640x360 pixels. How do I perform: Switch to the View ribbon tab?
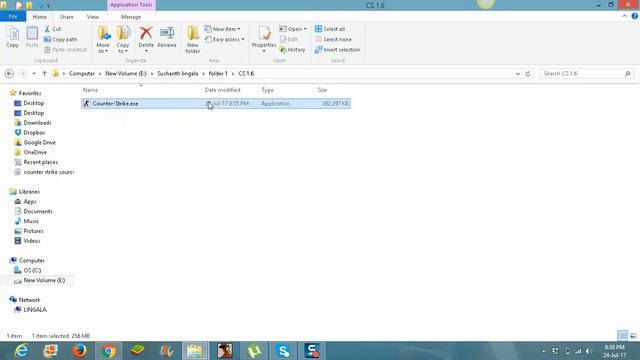point(93,17)
